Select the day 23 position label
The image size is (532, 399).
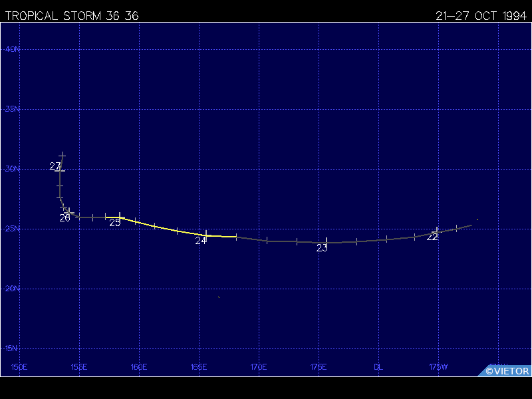(x=322, y=248)
